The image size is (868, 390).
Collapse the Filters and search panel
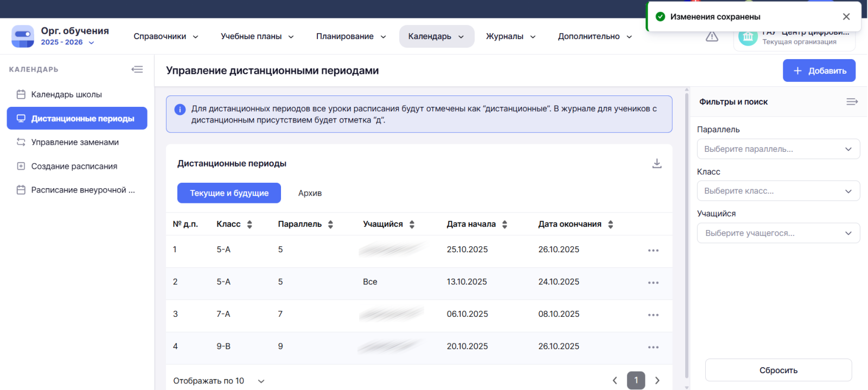tap(852, 102)
